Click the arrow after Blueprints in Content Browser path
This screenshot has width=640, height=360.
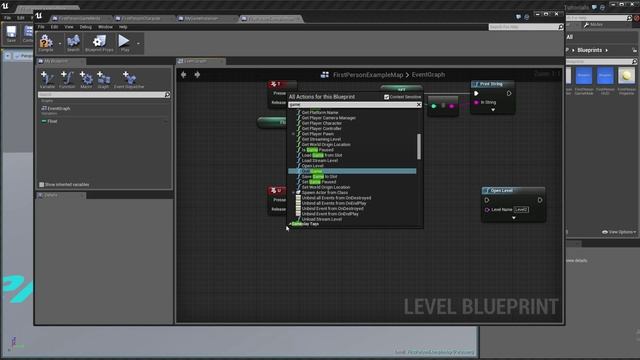tap(607, 50)
